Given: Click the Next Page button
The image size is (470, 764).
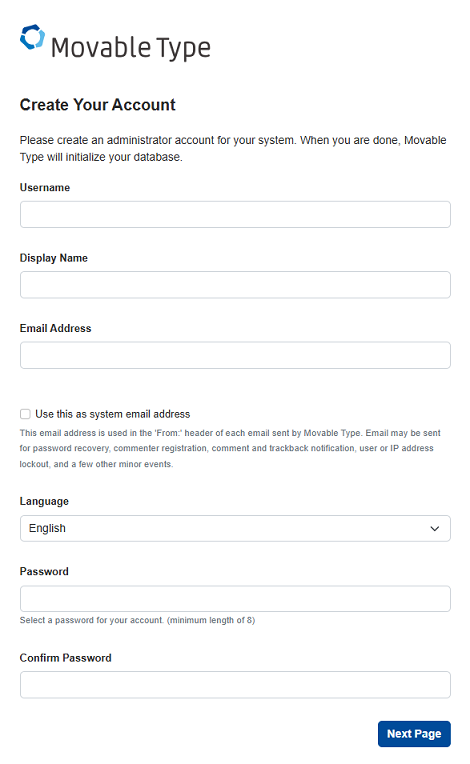Looking at the screenshot, I should (414, 734).
